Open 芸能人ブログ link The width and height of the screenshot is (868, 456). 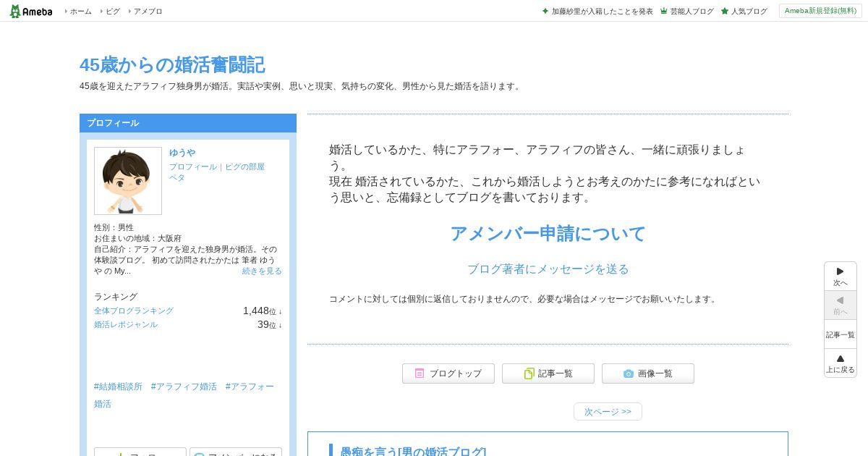click(692, 12)
